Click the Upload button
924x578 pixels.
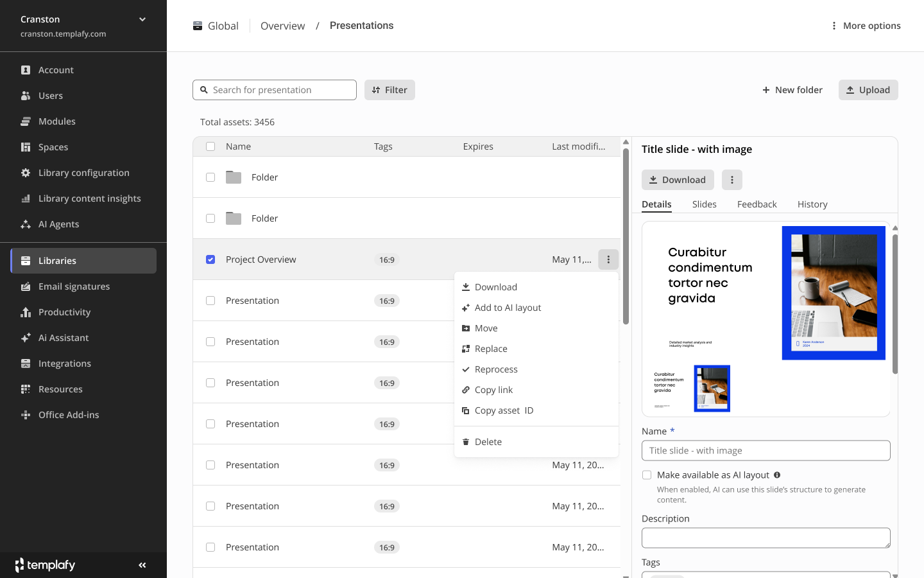pos(868,90)
